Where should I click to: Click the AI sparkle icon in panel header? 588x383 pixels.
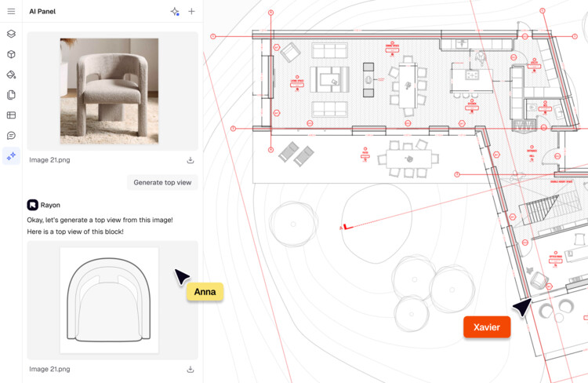coord(175,12)
